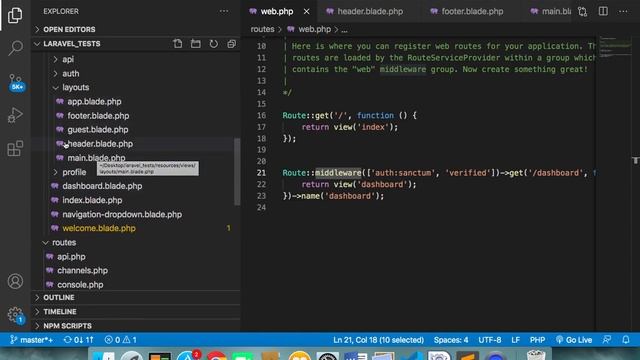The width and height of the screenshot is (640, 360).
Task: Click LF end of line setting
Action: click(516, 340)
